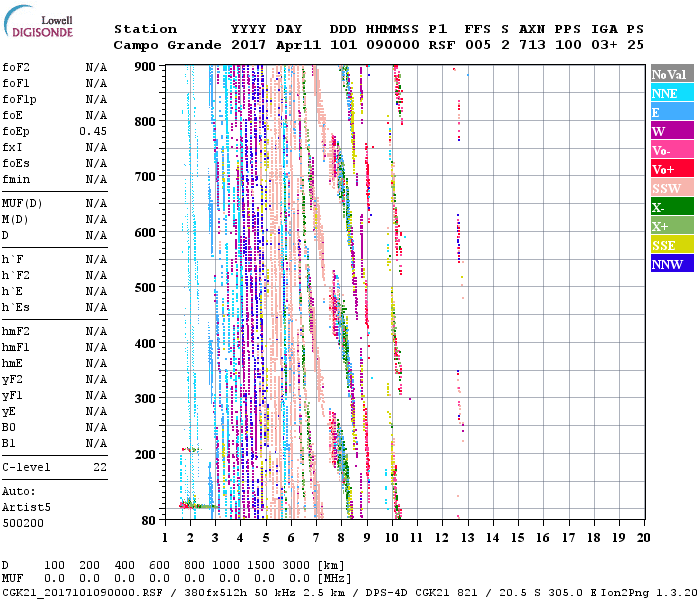The image size is (700, 600).
Task: Select the NNE cyan legend swatch
Action: pos(672,93)
